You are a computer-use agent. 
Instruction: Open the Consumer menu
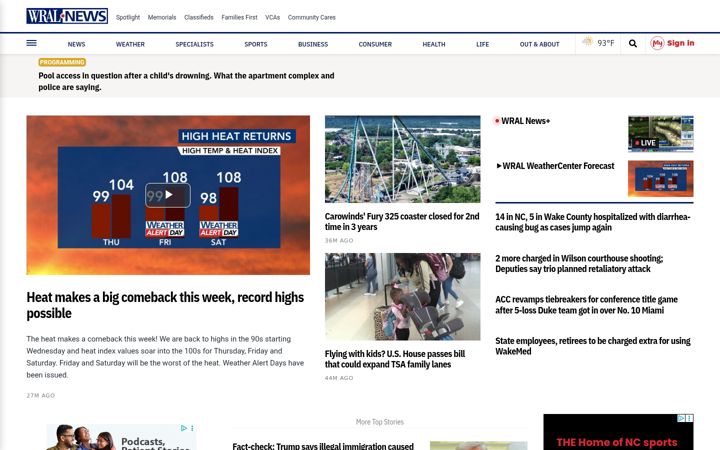click(375, 45)
